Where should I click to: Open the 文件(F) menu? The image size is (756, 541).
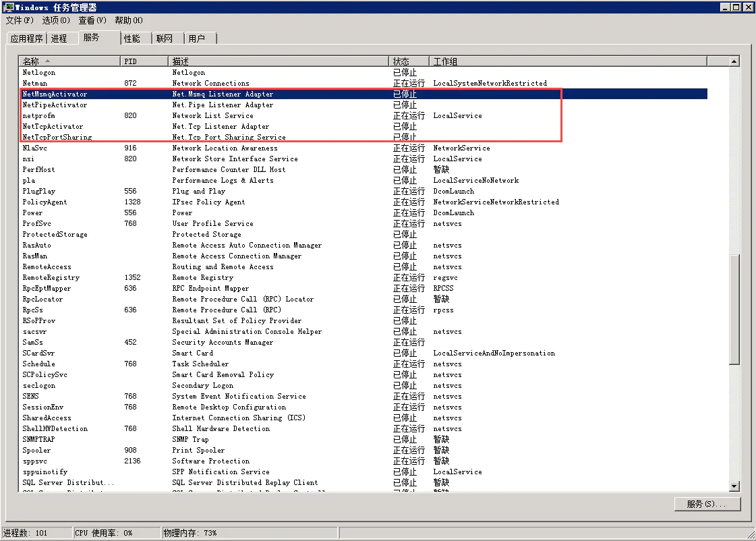tap(20, 20)
